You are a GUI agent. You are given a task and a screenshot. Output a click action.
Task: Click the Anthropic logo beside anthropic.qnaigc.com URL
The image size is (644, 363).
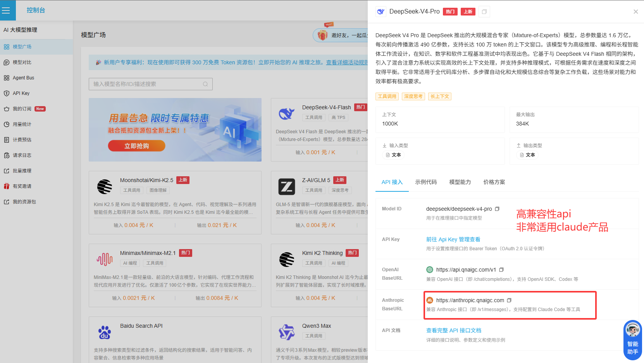(x=430, y=300)
